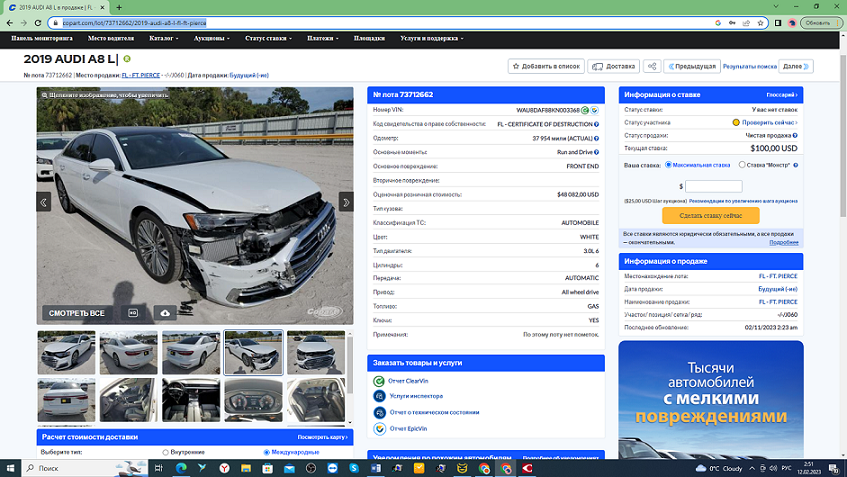This screenshot has height=477, width=847.
Task: Go back in browser history
Action: point(10,23)
